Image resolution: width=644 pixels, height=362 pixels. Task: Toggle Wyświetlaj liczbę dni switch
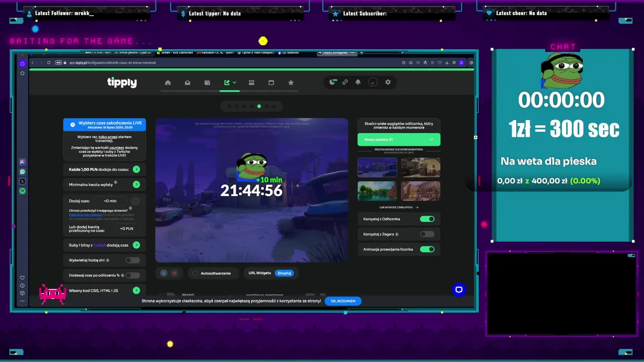point(133,260)
